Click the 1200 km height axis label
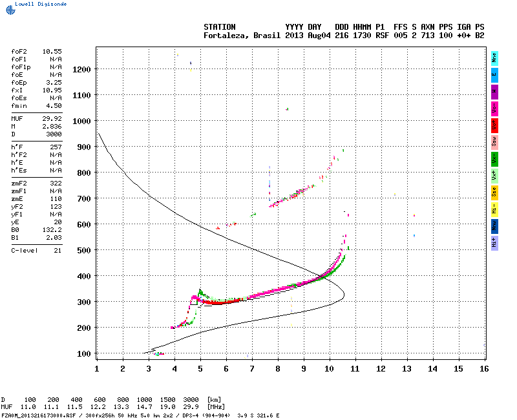This screenshot has width=517, height=420. [x=81, y=70]
